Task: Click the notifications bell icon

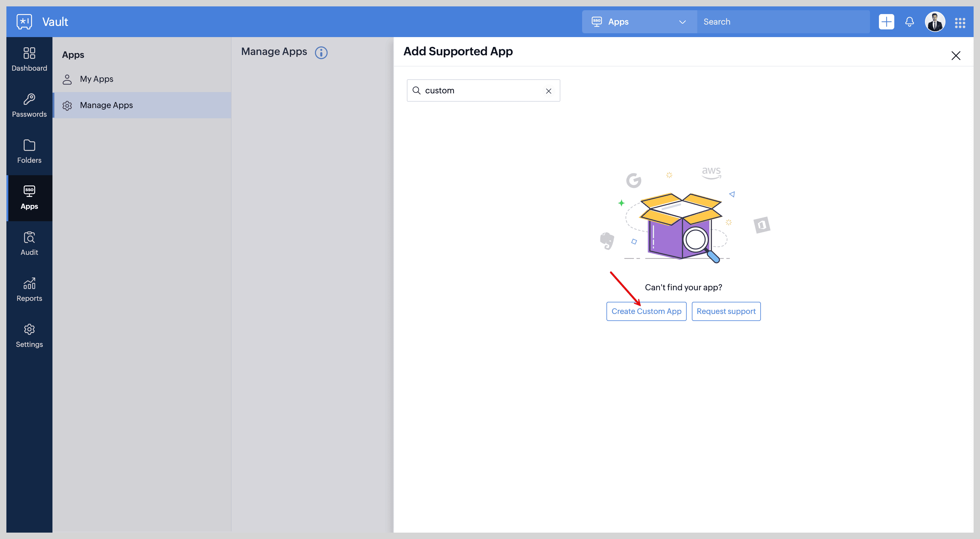Action: point(909,22)
